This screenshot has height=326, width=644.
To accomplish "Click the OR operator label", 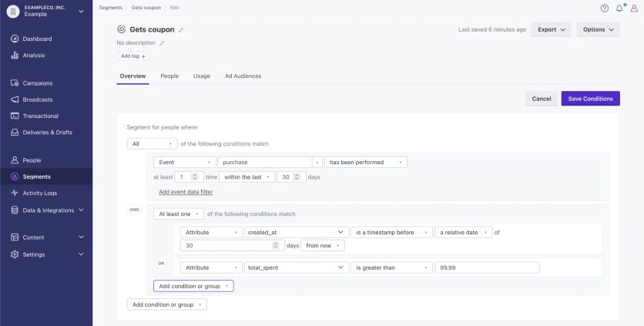I will (x=161, y=263).
